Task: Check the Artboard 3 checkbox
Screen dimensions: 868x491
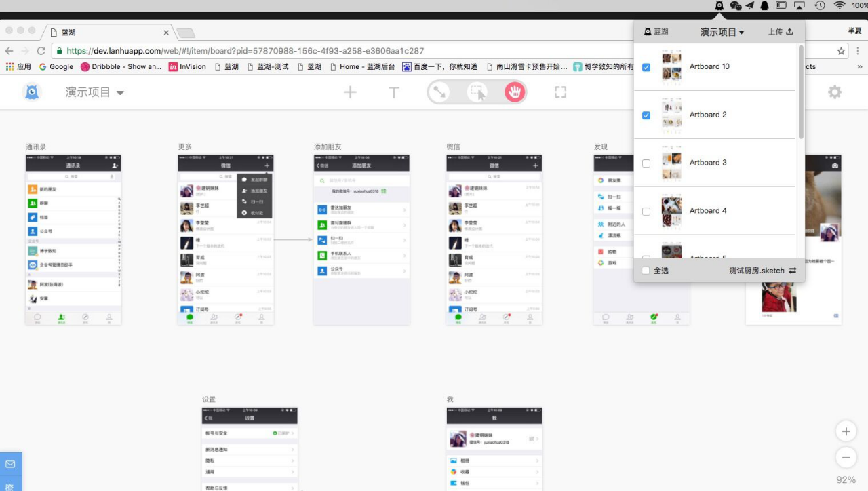Action: point(646,163)
